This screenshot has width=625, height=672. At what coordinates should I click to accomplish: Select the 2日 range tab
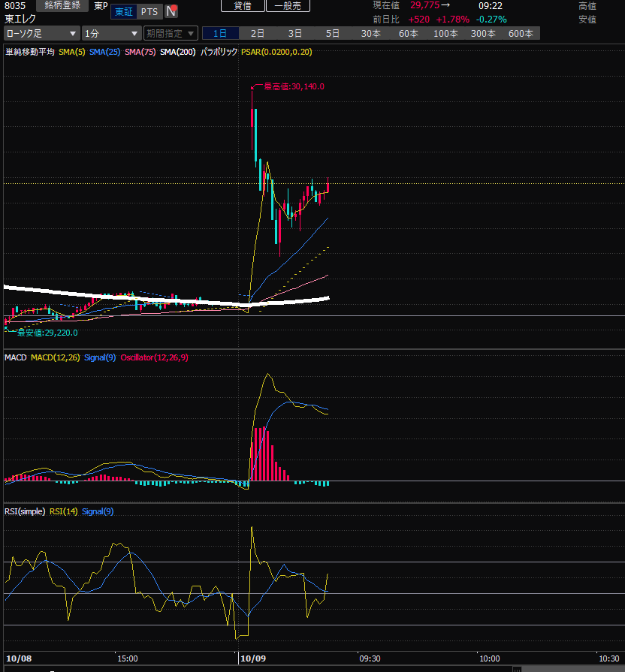point(258,34)
